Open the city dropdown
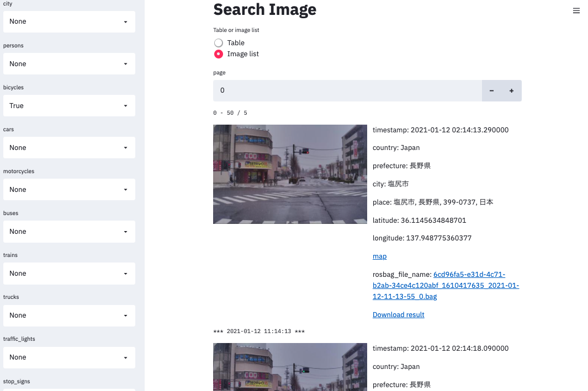The width and height of the screenshot is (588, 391). coord(69,22)
